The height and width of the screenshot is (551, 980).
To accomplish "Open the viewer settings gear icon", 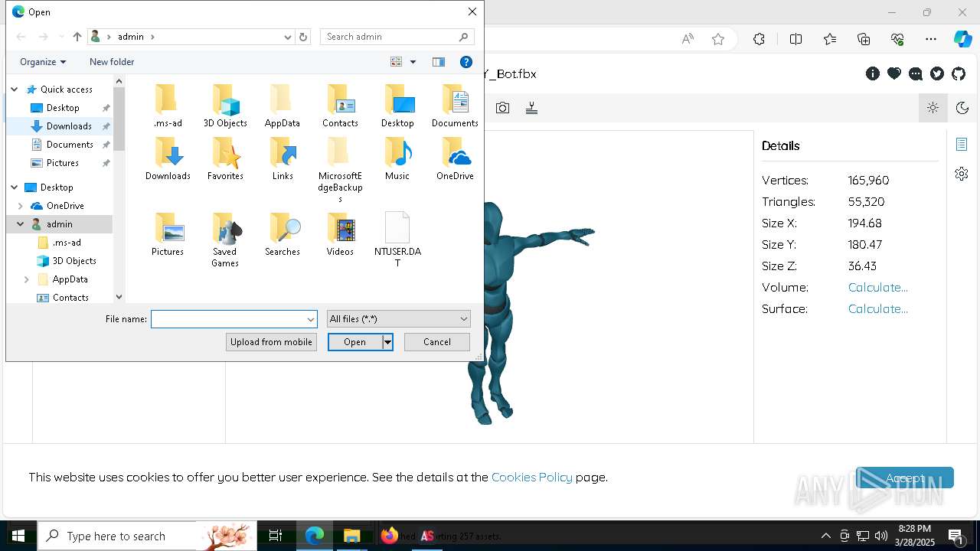I will (x=962, y=174).
